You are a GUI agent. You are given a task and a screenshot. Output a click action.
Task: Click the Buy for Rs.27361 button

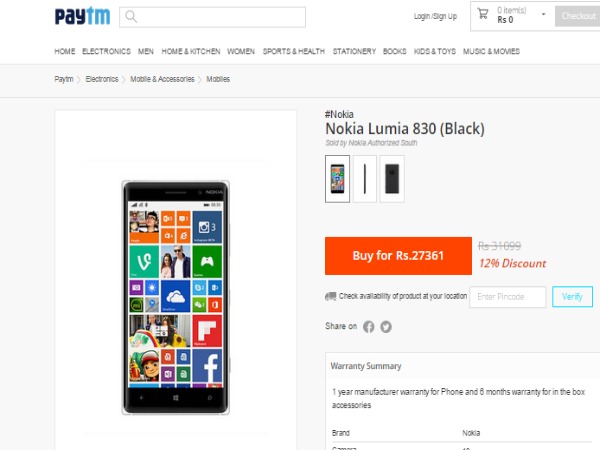click(x=398, y=256)
